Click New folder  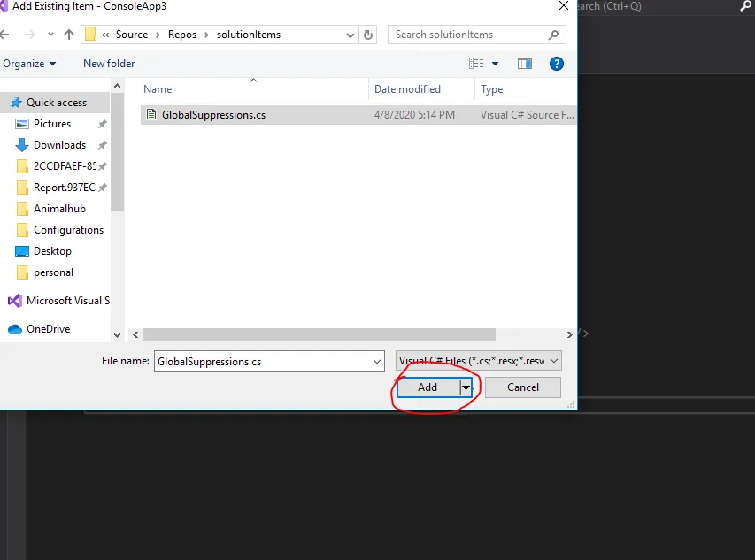[109, 64]
